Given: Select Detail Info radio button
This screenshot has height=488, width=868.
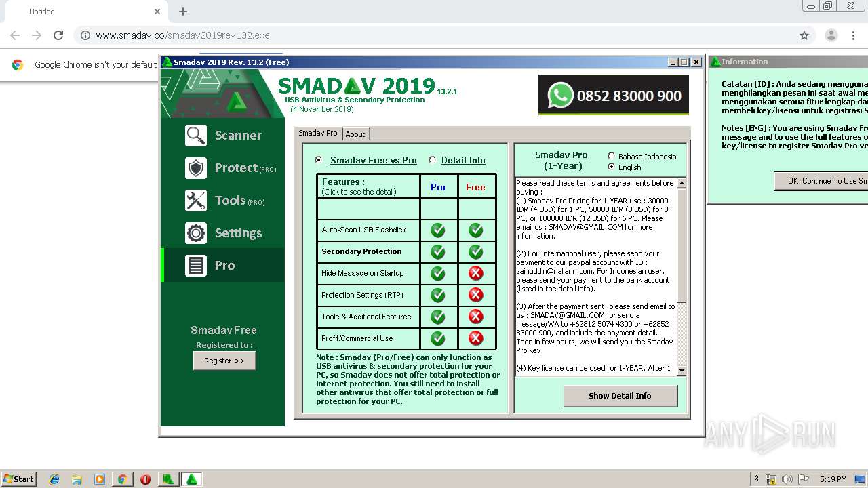Looking at the screenshot, I should click(x=433, y=160).
